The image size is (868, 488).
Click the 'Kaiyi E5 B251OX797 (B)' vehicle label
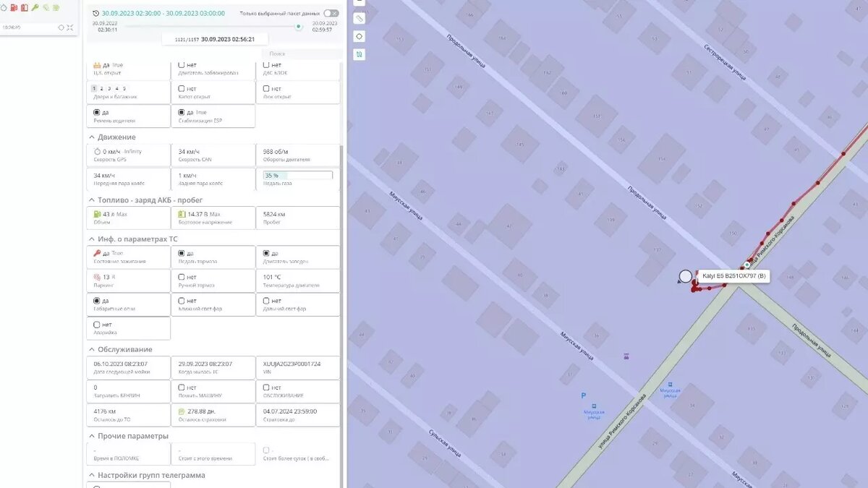(734, 276)
